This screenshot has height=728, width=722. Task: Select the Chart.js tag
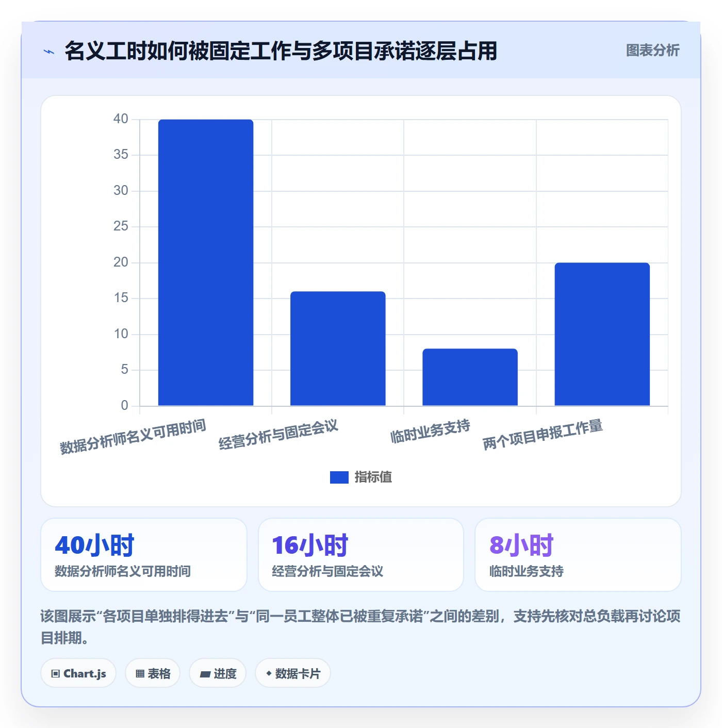[x=78, y=673]
